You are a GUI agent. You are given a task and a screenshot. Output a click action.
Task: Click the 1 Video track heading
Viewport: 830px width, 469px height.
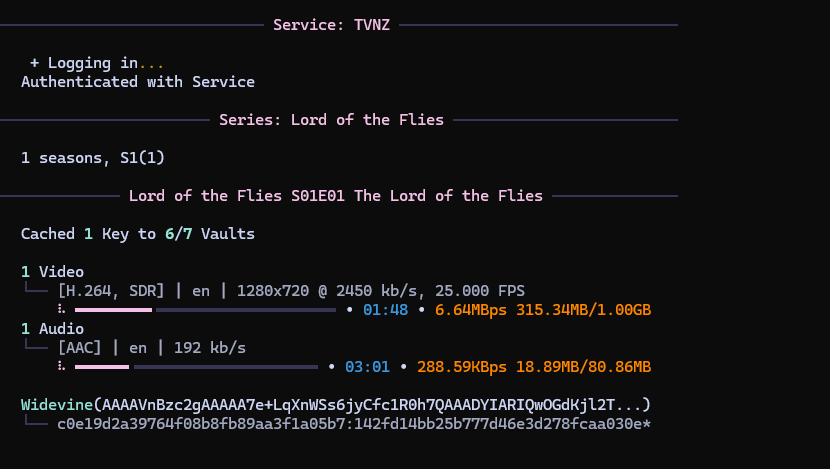click(x=52, y=272)
